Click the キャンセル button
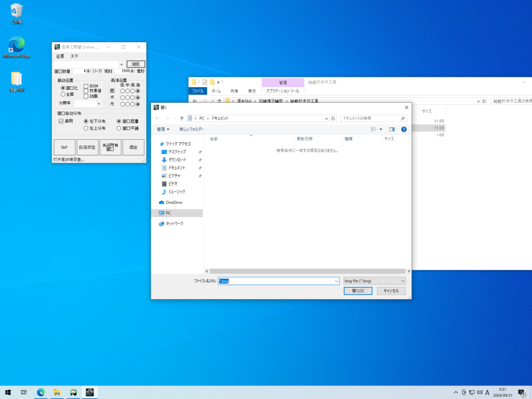 391,291
